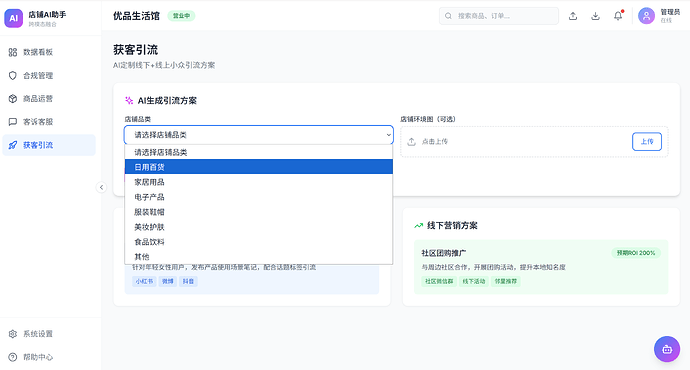Collapse the sidebar with chevron button
This screenshot has width=690, height=370.
[101, 187]
